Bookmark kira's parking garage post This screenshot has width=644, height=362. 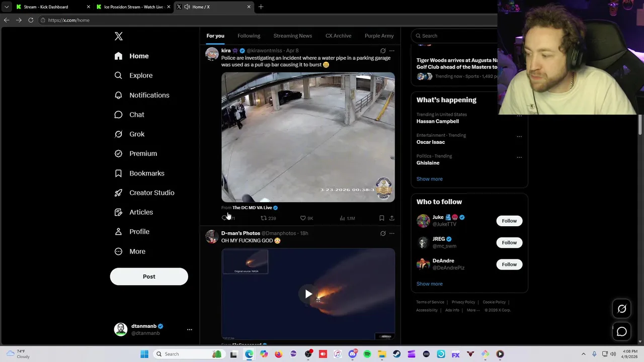click(x=382, y=218)
